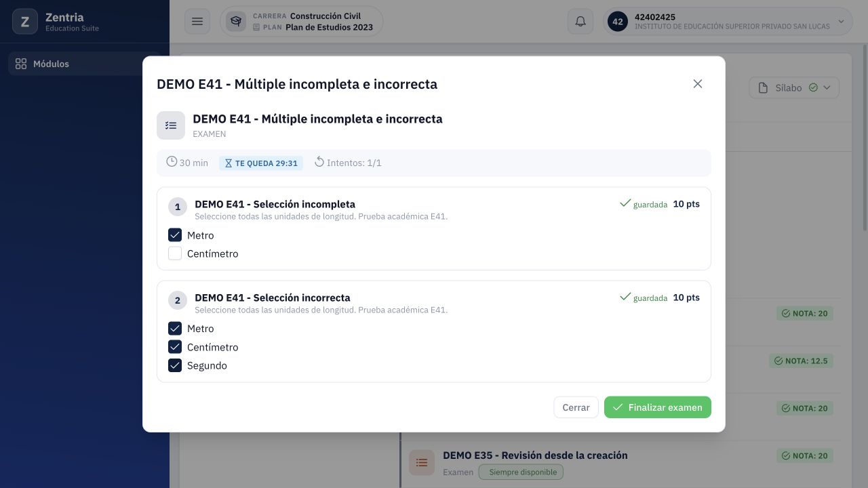This screenshot has width=868, height=488.
Task: Click the 10 pts label of question 1
Action: 686,204
